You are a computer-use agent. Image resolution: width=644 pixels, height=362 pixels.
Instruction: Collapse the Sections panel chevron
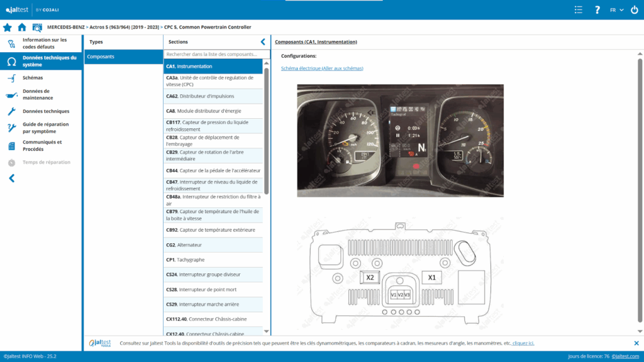[263, 42]
